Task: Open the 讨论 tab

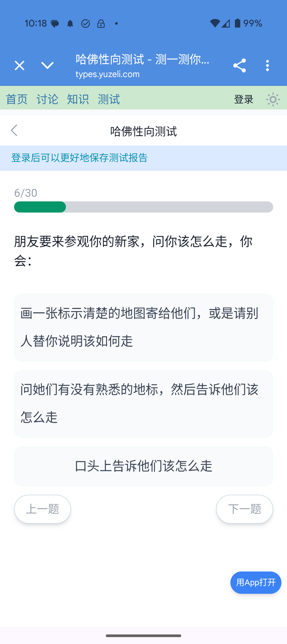Action: click(x=47, y=100)
